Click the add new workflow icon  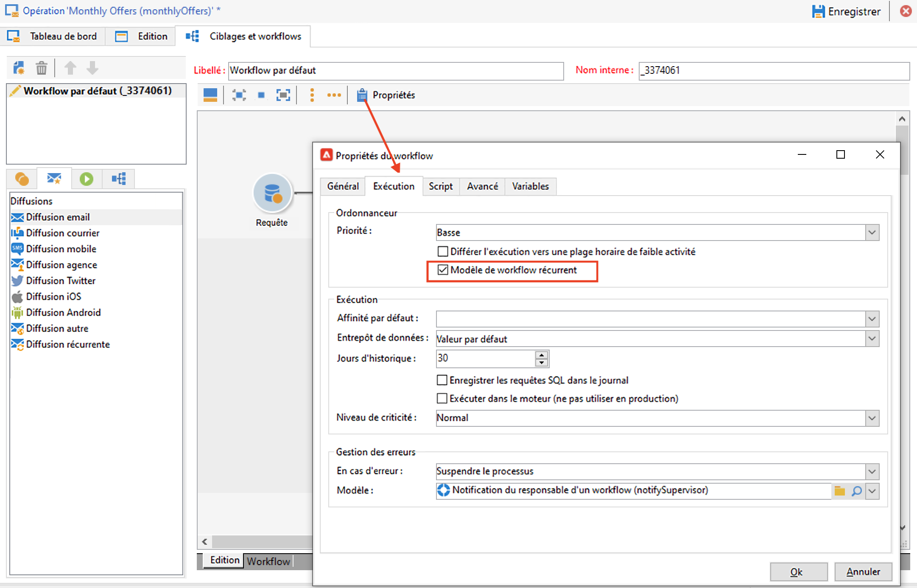(19, 68)
